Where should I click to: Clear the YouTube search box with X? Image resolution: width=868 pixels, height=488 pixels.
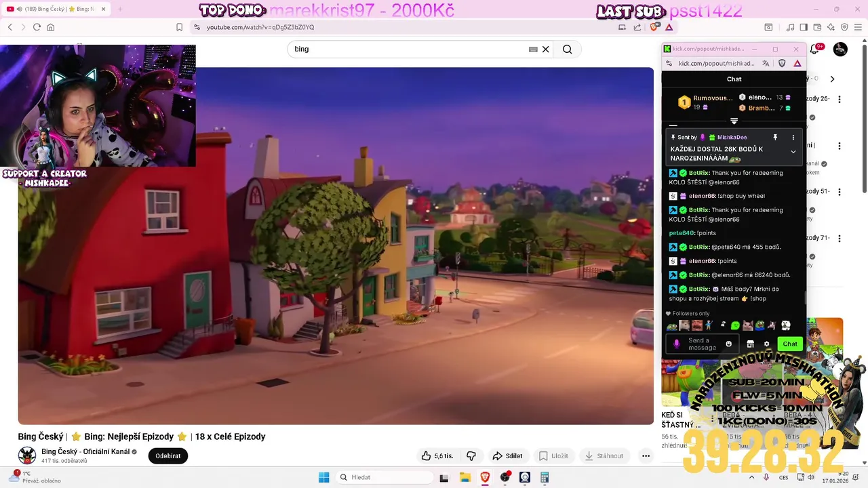point(545,49)
